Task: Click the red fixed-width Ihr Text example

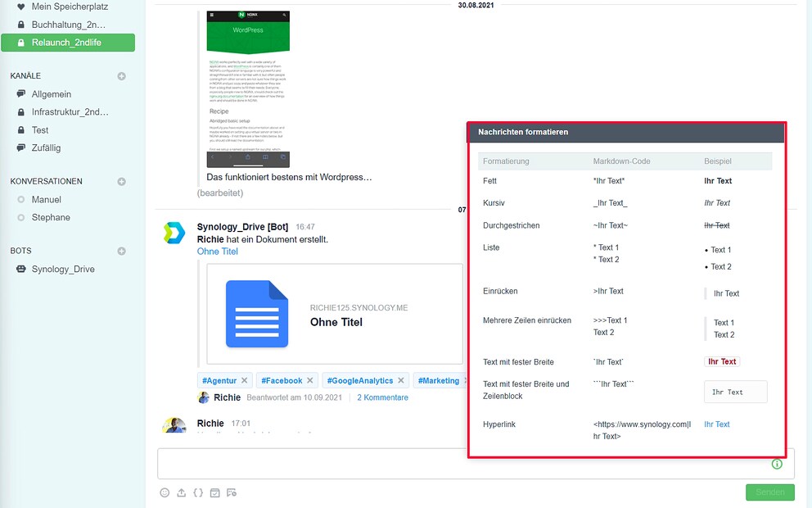Action: tap(722, 362)
